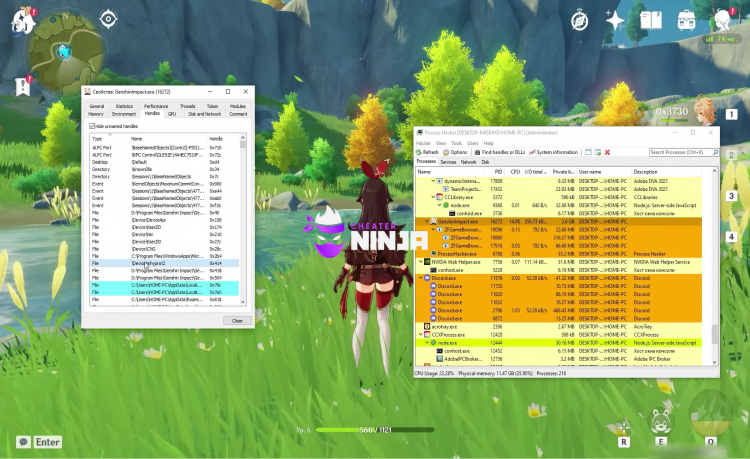The width and height of the screenshot is (750, 459).
Task: Open the Disk and Network tab
Action: 205,114
